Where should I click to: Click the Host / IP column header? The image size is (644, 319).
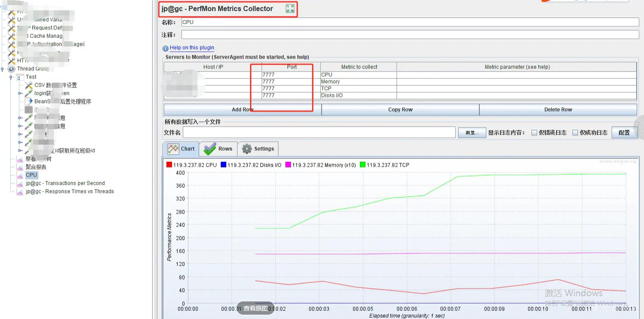tap(213, 67)
